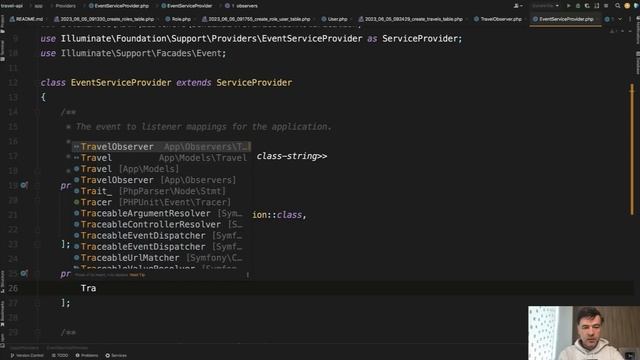This screenshot has width=640, height=360.
Task: Click the presenter webcam thumbnail
Action: pyautogui.click(x=584, y=333)
